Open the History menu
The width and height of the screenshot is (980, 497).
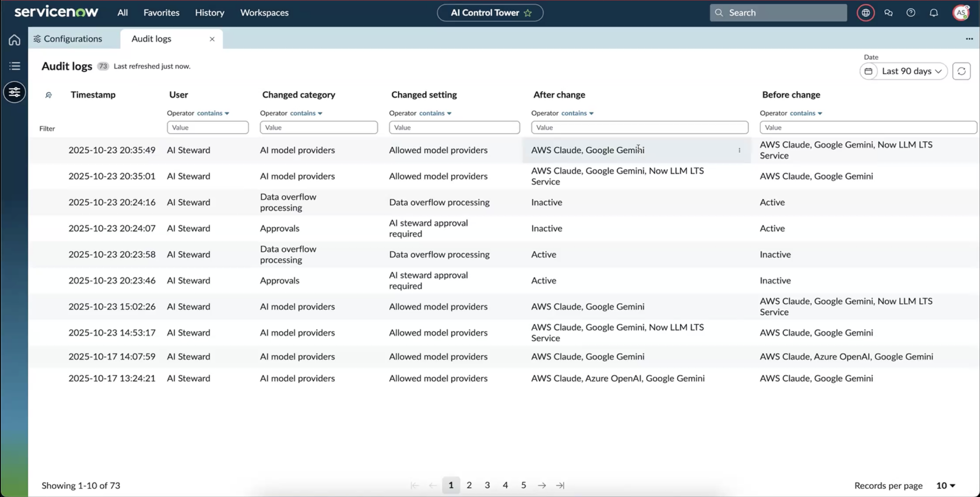click(x=210, y=13)
